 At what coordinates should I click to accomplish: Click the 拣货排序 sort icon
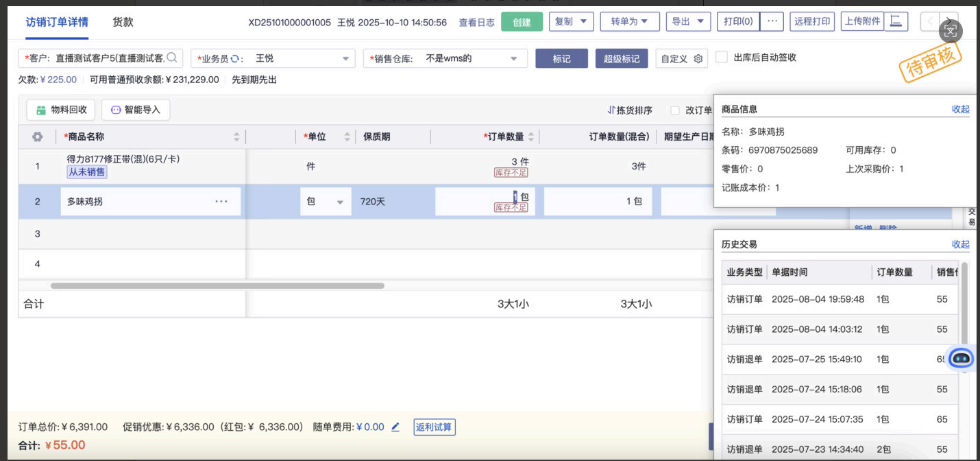tap(611, 110)
